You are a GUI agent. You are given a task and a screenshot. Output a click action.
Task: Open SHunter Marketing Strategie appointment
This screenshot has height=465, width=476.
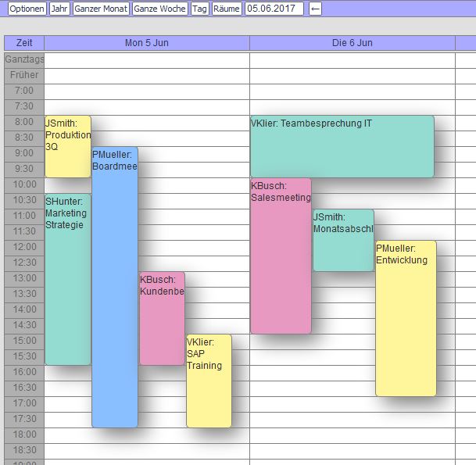[x=68, y=279]
